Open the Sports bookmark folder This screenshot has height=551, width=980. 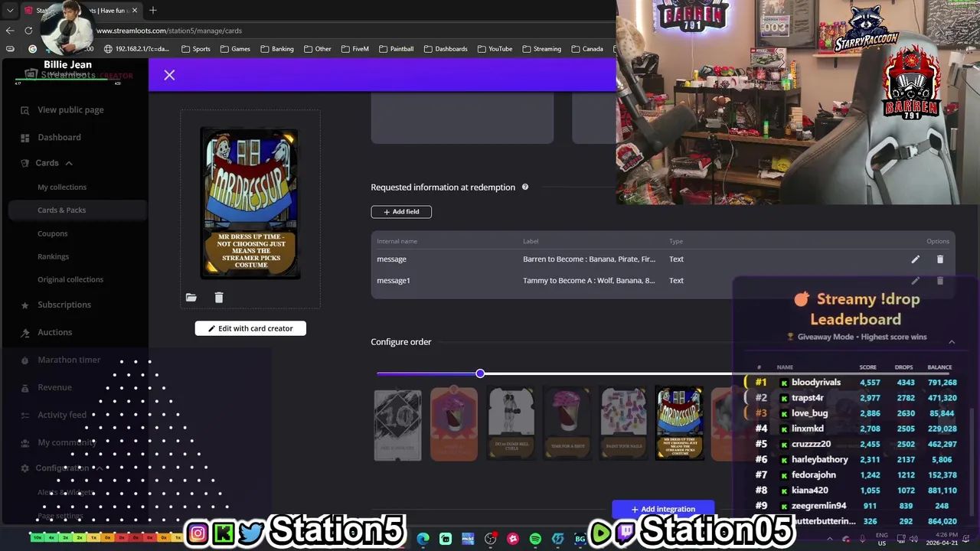196,49
